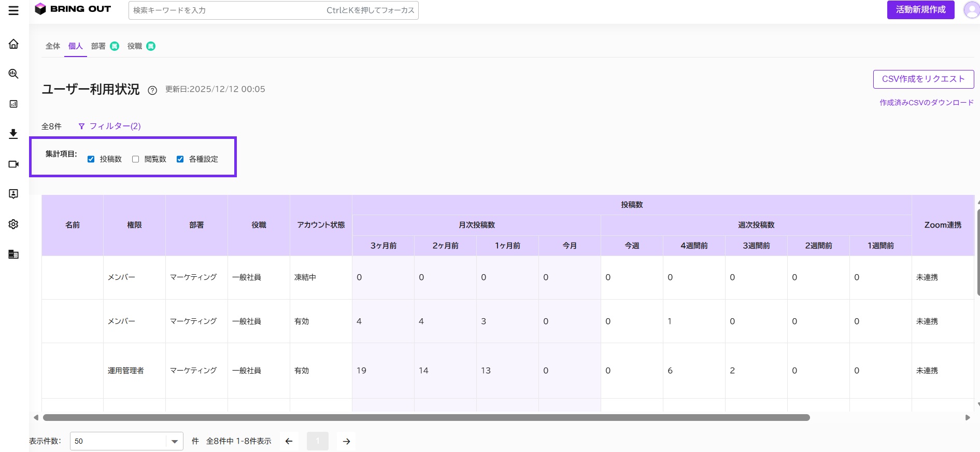The width and height of the screenshot is (980, 452).
Task: Open the user avatar menu
Action: 971,10
